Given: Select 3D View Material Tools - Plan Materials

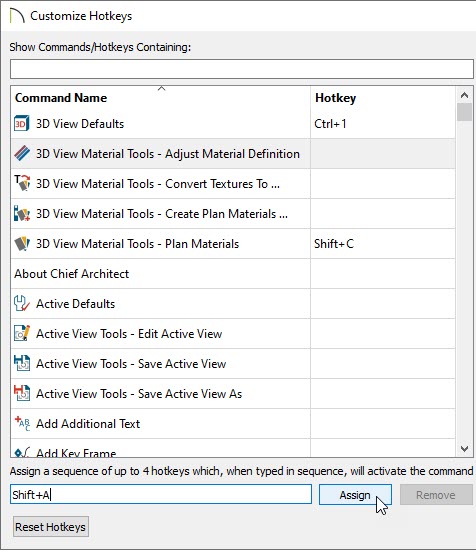Looking at the screenshot, I should click(138, 244).
